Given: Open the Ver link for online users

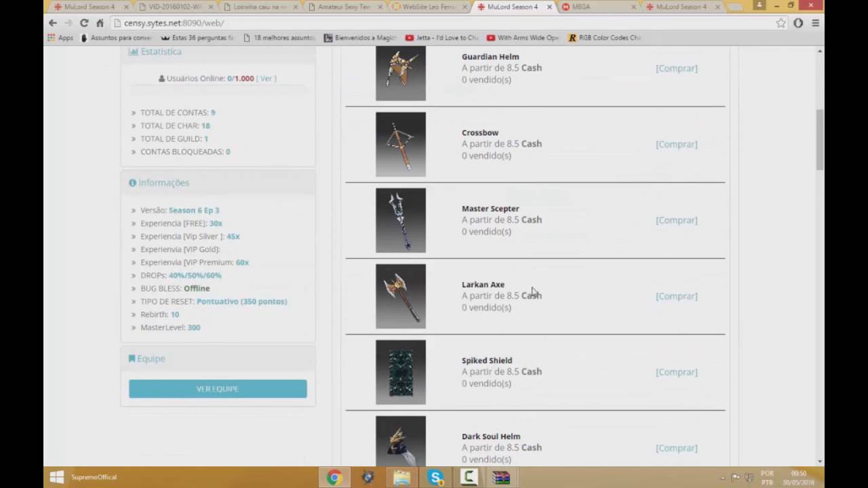Looking at the screenshot, I should tap(267, 79).
